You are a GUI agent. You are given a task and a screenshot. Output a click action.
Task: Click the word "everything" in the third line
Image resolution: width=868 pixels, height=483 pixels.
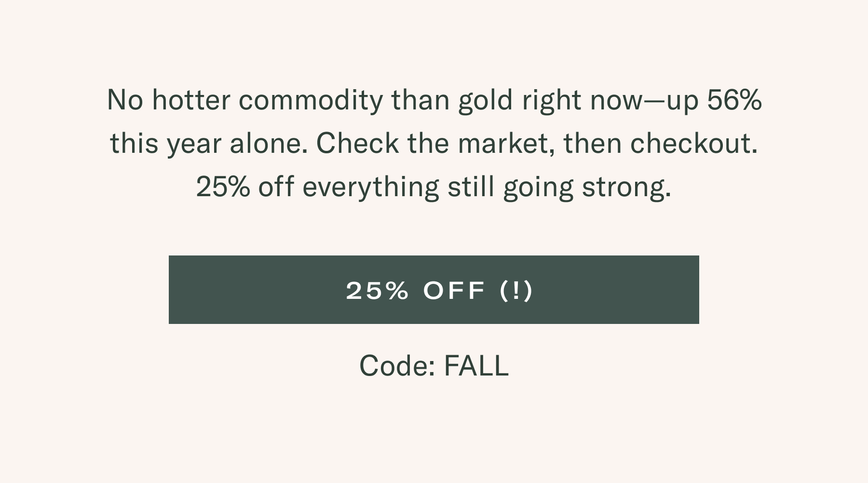click(370, 187)
